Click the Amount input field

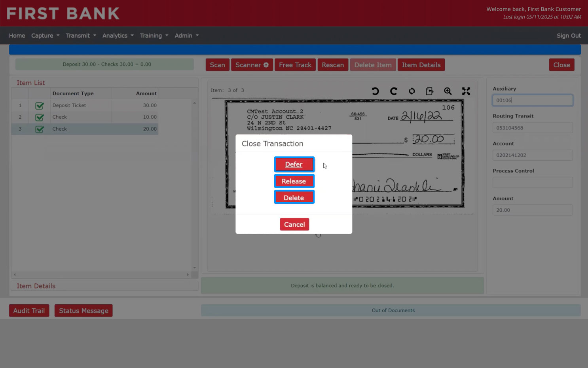[x=533, y=210]
